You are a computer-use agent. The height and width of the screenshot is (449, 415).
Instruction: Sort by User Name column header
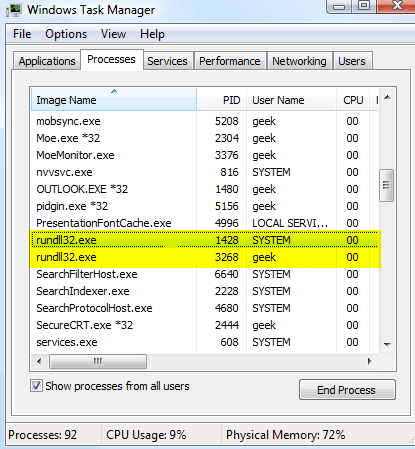[x=291, y=100]
